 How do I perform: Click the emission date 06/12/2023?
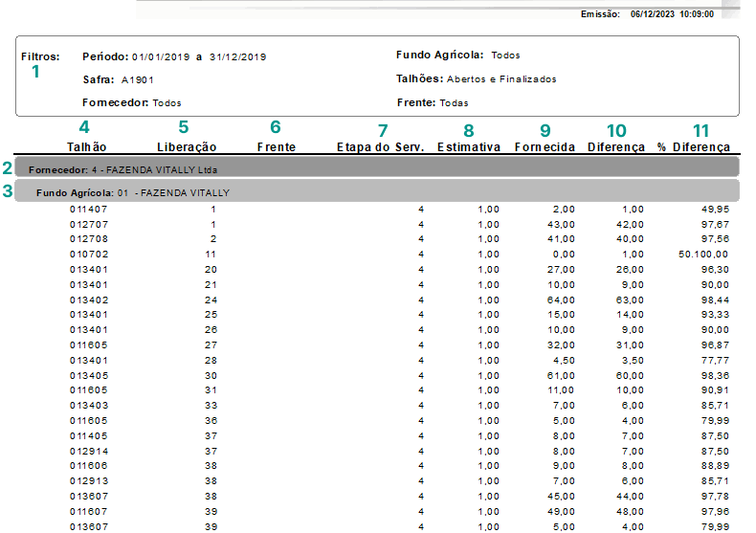point(653,14)
